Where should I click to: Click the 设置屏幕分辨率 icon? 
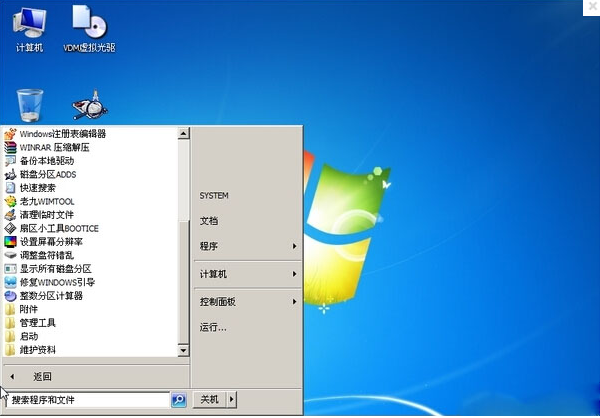(x=10, y=242)
